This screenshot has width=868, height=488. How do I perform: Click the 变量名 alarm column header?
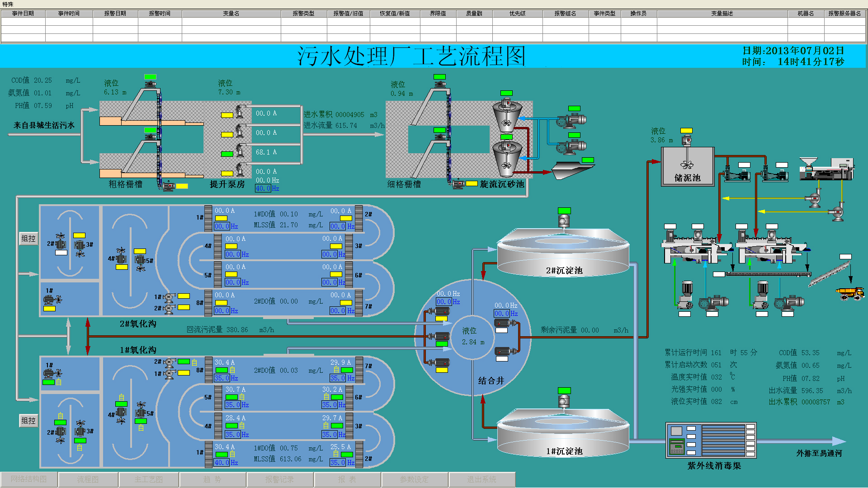pyautogui.click(x=231, y=14)
